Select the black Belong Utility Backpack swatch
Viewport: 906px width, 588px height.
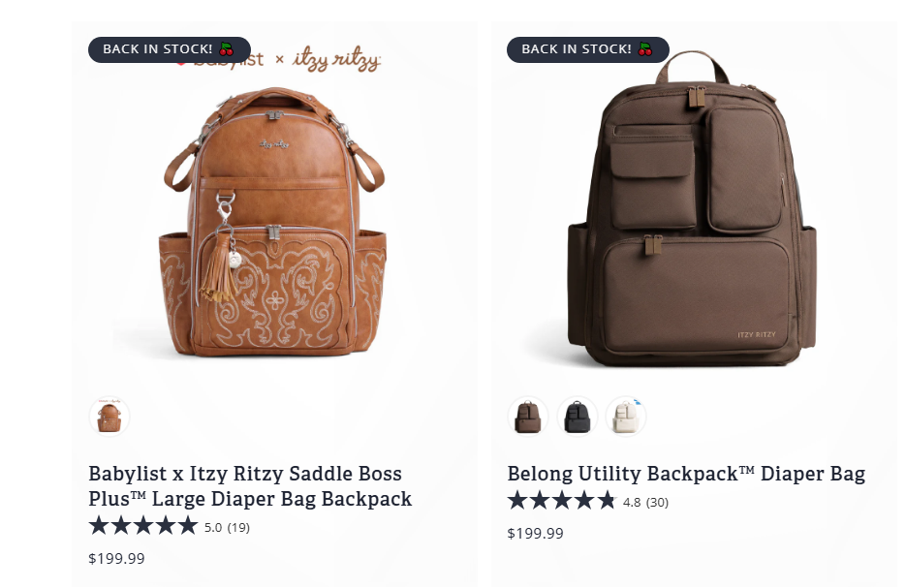(x=578, y=418)
